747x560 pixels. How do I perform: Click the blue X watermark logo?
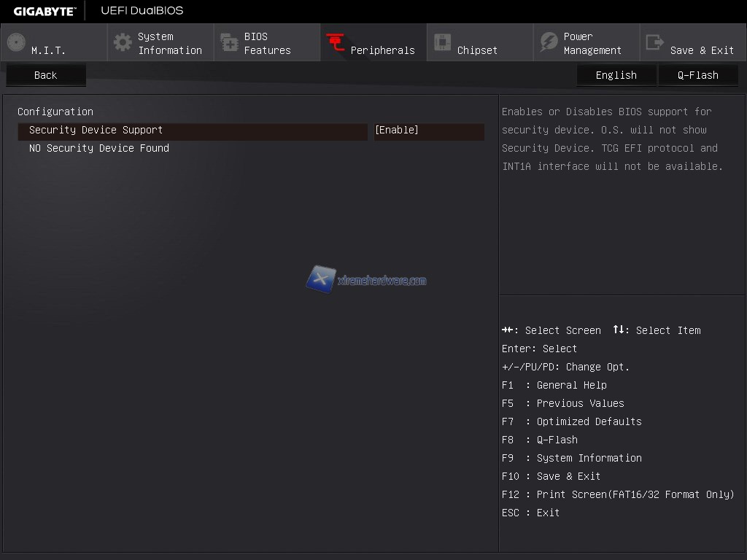click(321, 279)
